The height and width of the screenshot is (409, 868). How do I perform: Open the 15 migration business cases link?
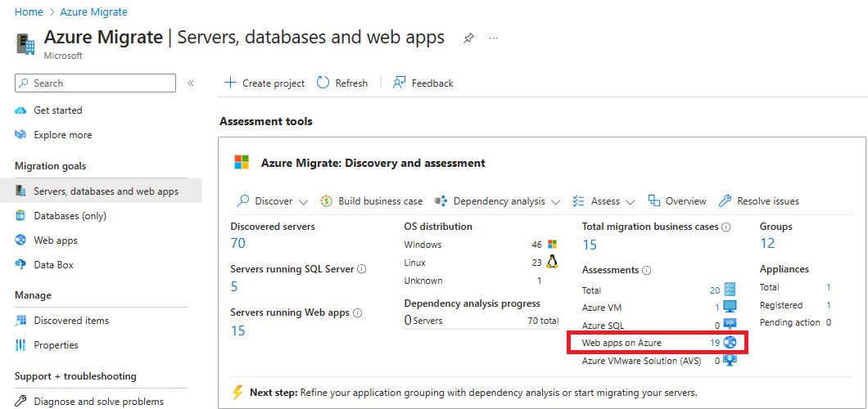click(590, 245)
